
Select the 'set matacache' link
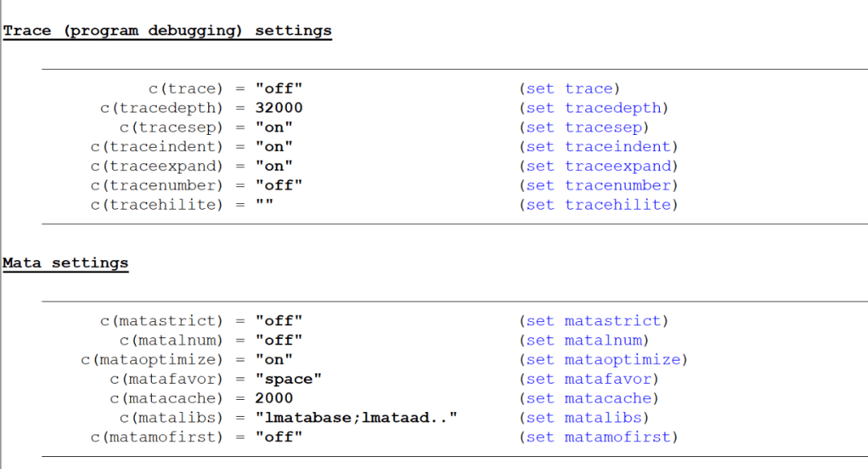click(588, 398)
